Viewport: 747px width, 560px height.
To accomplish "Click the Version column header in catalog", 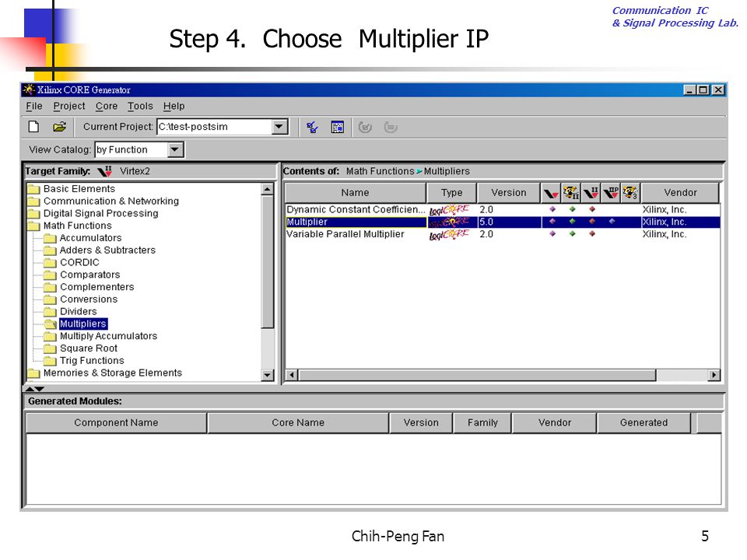I will tap(508, 193).
